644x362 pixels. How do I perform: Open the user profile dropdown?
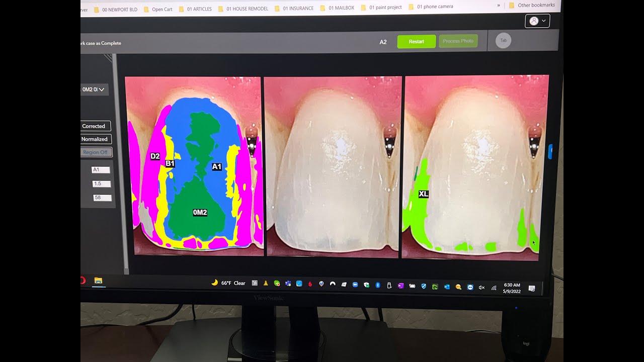537,21
